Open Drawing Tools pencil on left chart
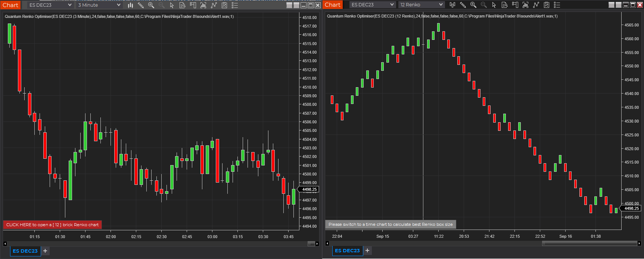 141,5
